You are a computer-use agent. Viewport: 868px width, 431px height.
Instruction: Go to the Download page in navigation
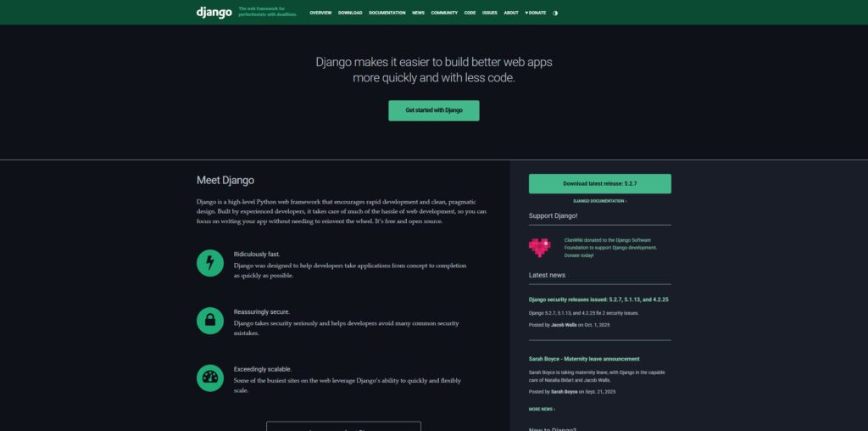coord(350,13)
